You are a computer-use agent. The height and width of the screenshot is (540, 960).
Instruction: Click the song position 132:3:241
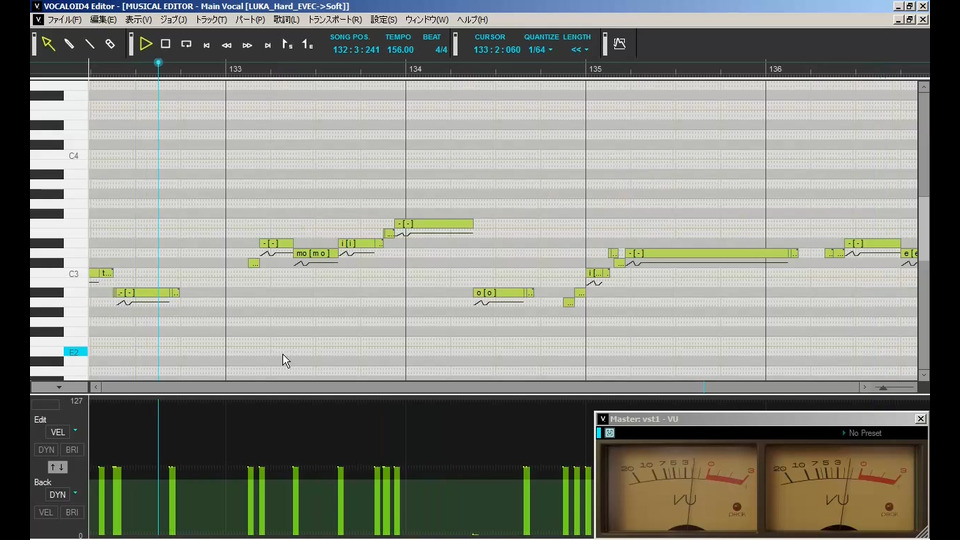click(x=356, y=50)
